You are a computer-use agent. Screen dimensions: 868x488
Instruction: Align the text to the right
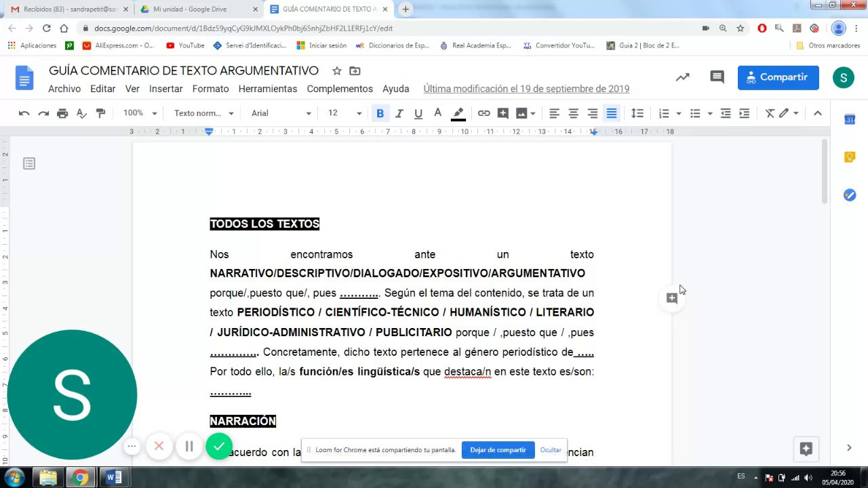pyautogui.click(x=592, y=113)
